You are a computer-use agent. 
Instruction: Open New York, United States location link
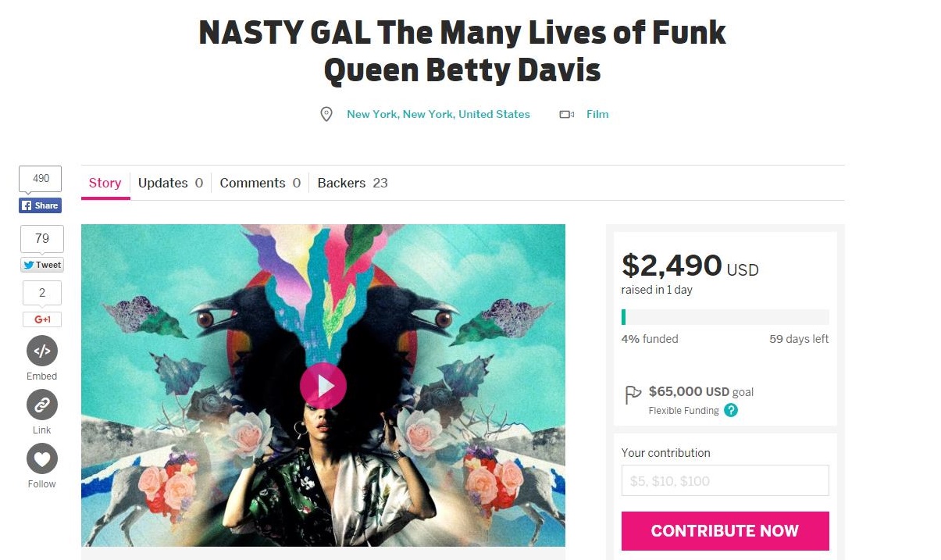point(438,114)
